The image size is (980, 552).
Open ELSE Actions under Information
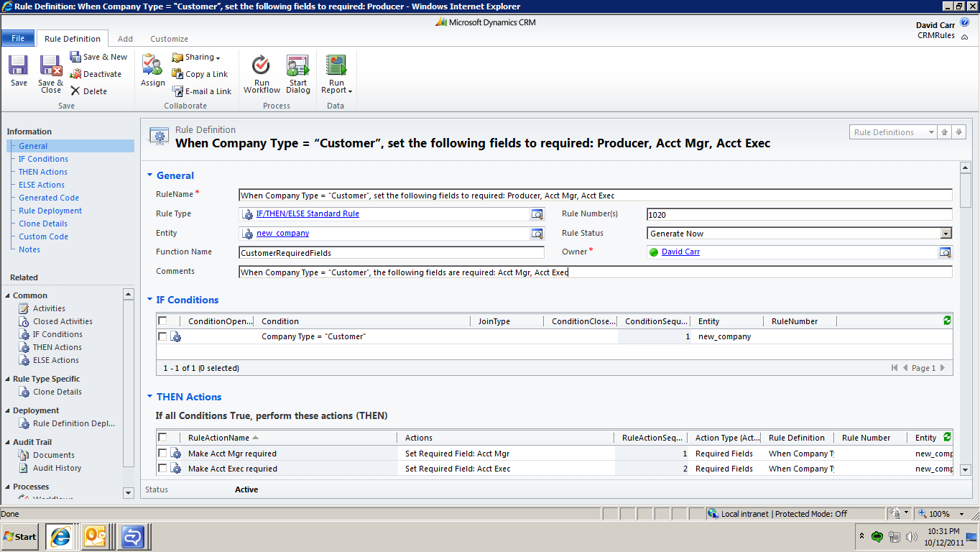point(42,185)
